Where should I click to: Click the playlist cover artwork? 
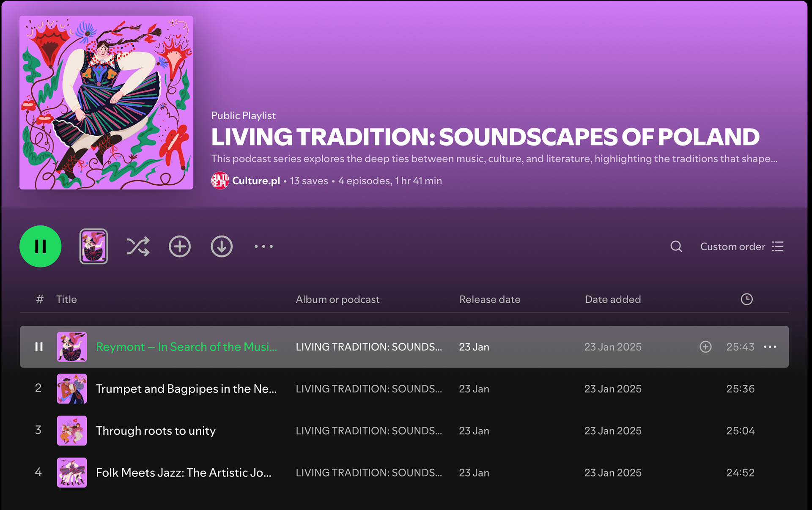106,103
